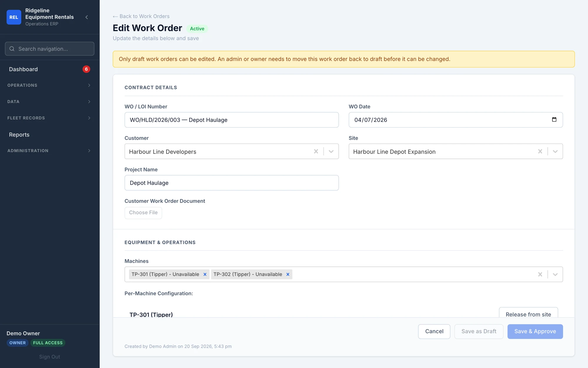
Task: Click the OWNER role badge
Action: point(18,343)
